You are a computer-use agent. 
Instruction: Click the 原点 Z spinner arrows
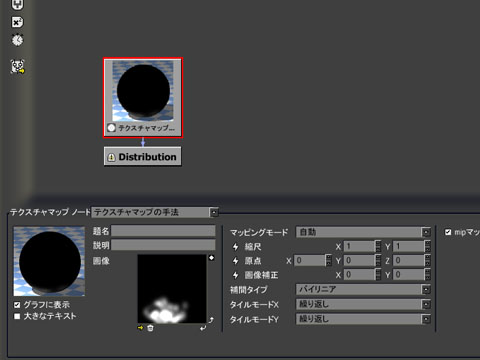(x=428, y=261)
